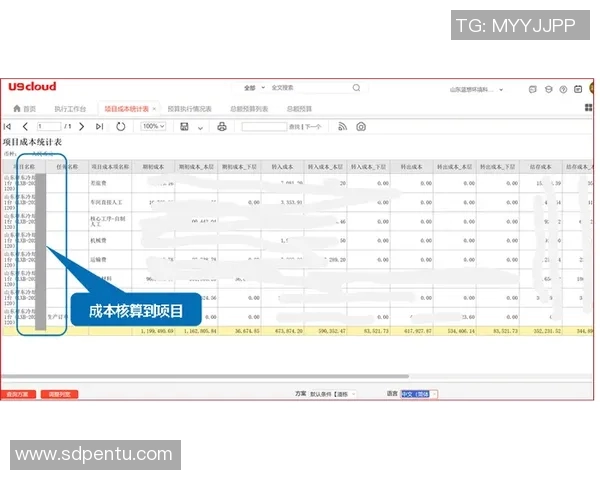Click the page number input box
Screen dimensions: 600x480
pos(49,126)
